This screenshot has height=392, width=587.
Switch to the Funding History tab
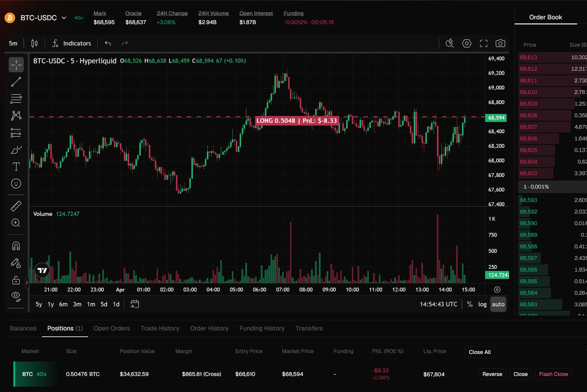tap(262, 328)
